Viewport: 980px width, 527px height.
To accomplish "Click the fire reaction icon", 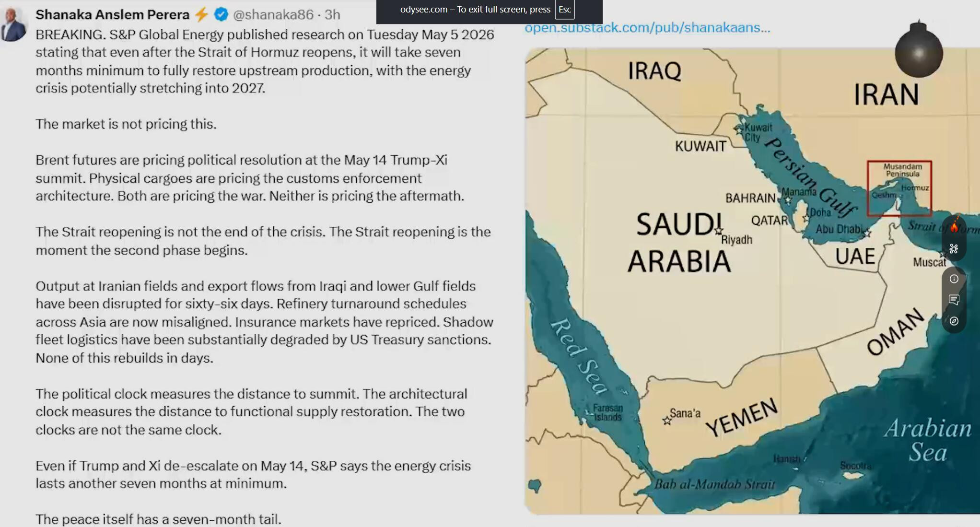I will (954, 226).
